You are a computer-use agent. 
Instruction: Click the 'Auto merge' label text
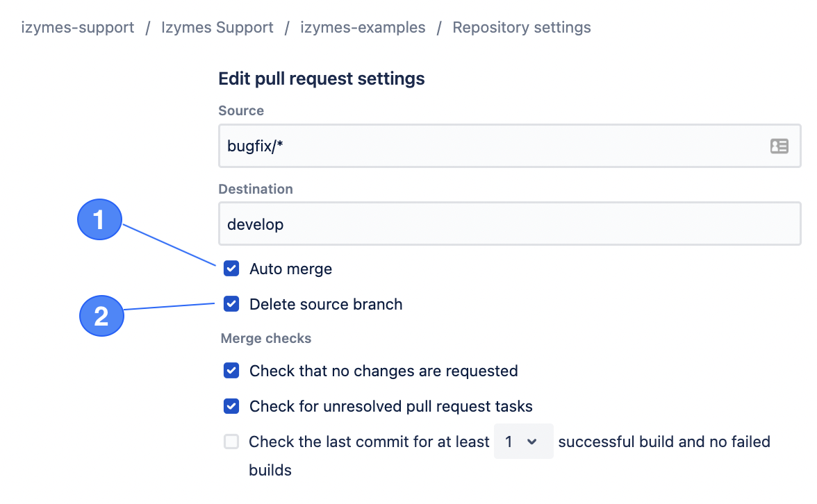click(290, 269)
